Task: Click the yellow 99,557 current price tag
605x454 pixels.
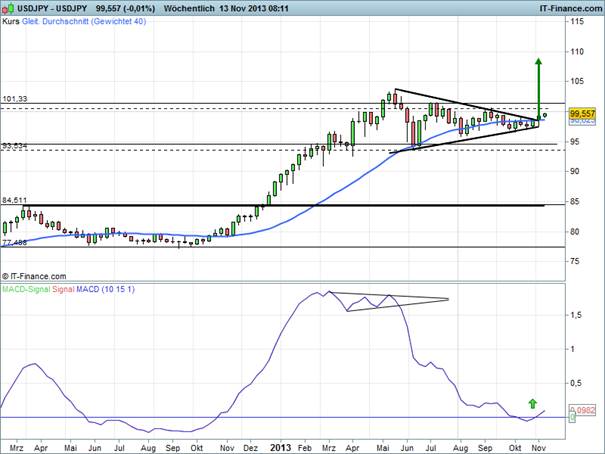Action: 553,115
